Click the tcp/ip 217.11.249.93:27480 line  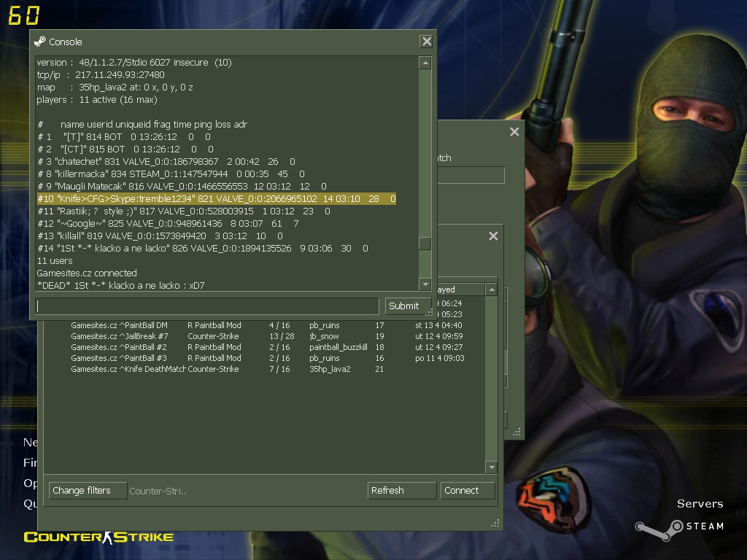(101, 75)
